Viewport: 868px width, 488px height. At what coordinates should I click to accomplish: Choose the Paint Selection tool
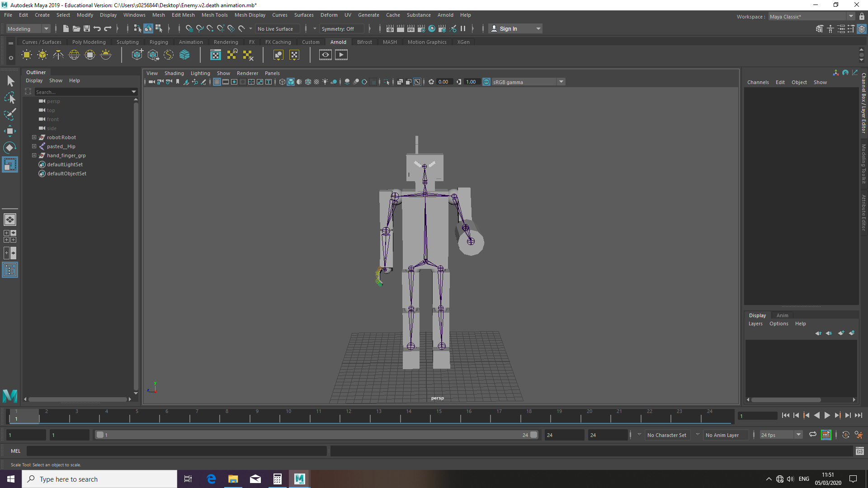click(10, 114)
